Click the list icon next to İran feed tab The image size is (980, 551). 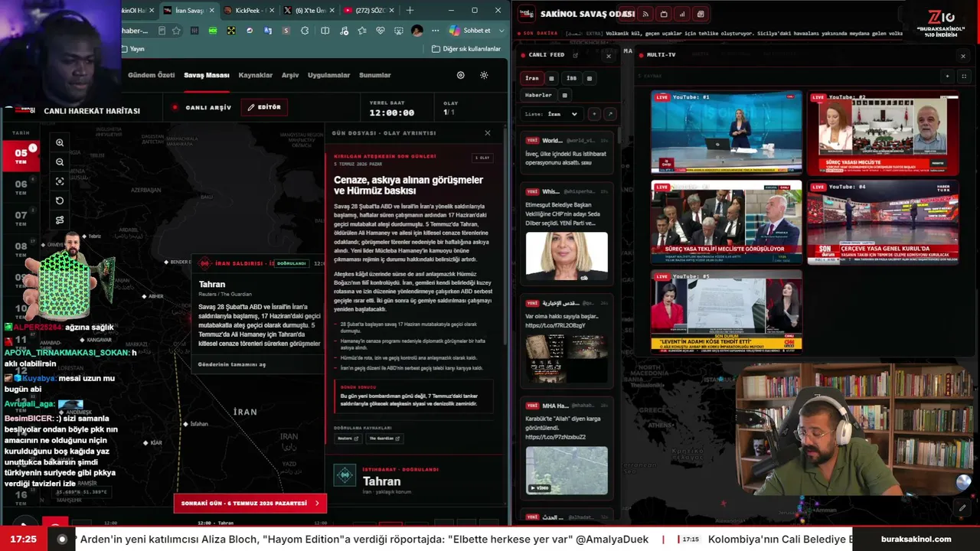pos(551,78)
